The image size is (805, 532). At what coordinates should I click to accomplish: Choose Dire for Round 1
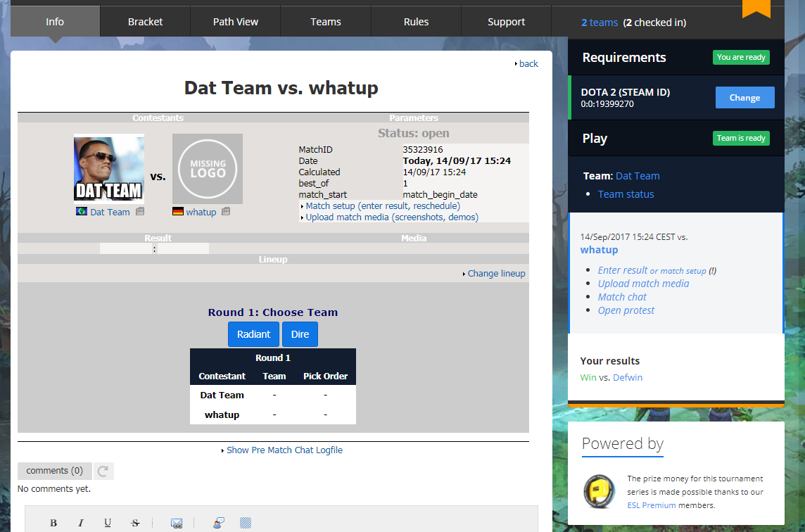[300, 334]
